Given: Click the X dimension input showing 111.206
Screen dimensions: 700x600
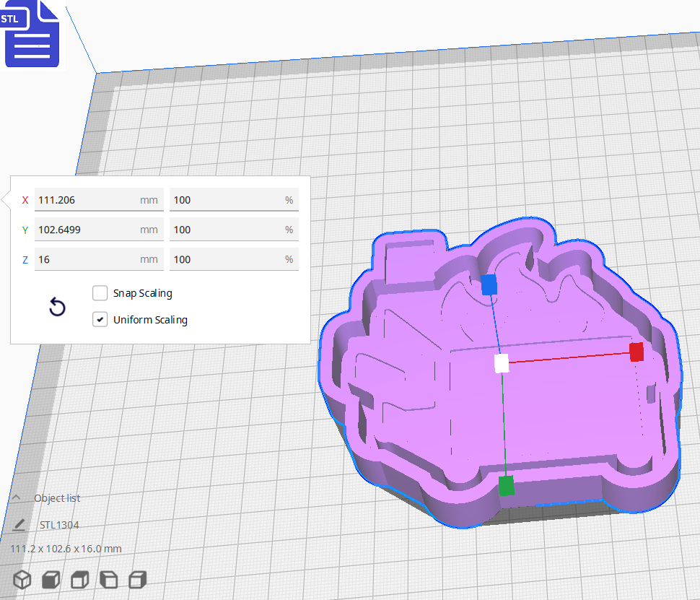Looking at the screenshot, I should tap(99, 199).
